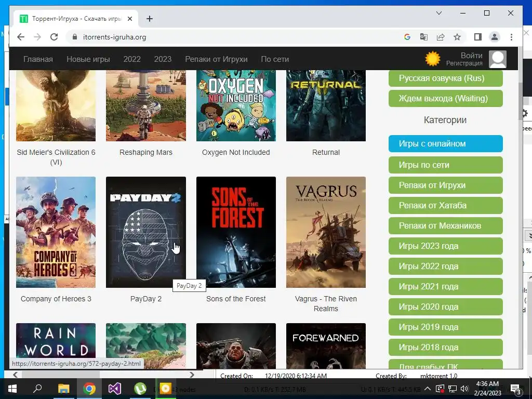Open the PayDay 2 cover image
The width and height of the screenshot is (532, 399).
point(146,232)
